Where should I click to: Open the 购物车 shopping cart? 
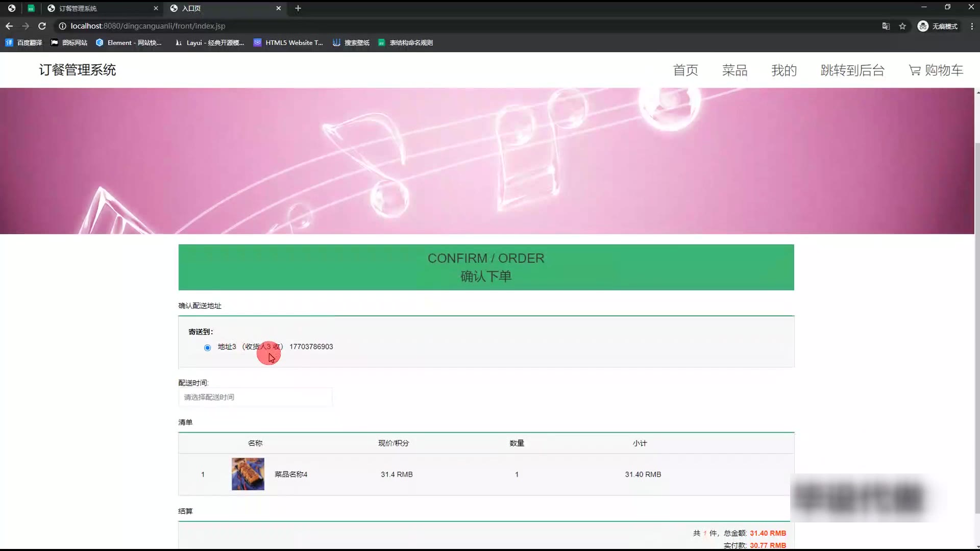(936, 70)
